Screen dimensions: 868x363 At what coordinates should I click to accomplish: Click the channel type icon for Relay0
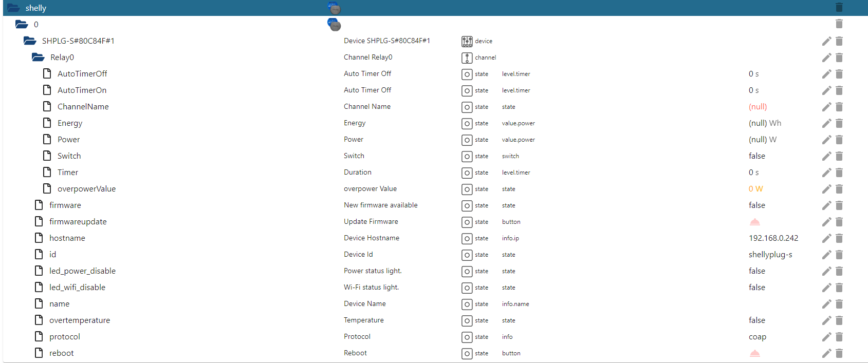(x=467, y=58)
